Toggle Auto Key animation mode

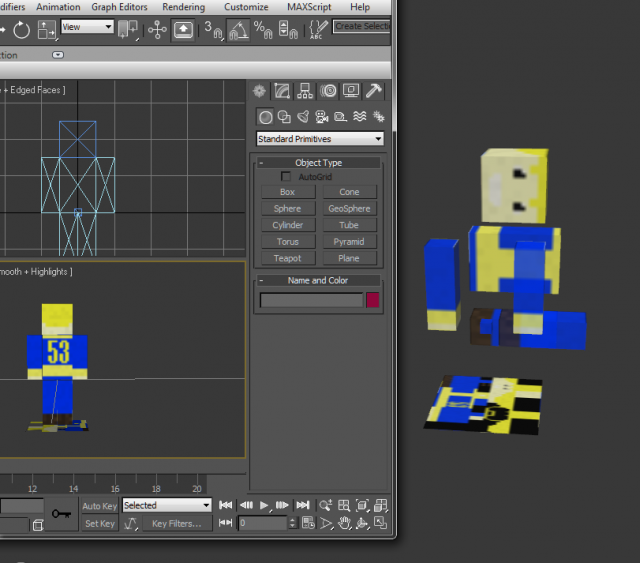coord(99,506)
